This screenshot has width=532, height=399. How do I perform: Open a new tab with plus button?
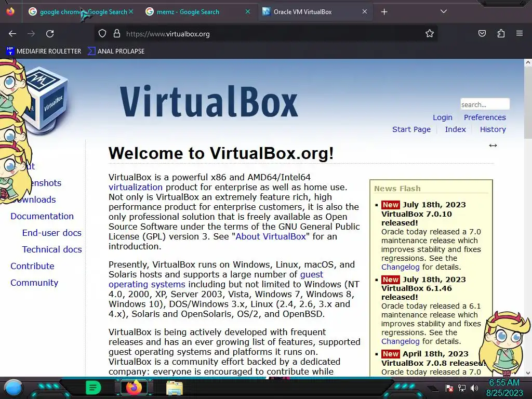(x=384, y=12)
